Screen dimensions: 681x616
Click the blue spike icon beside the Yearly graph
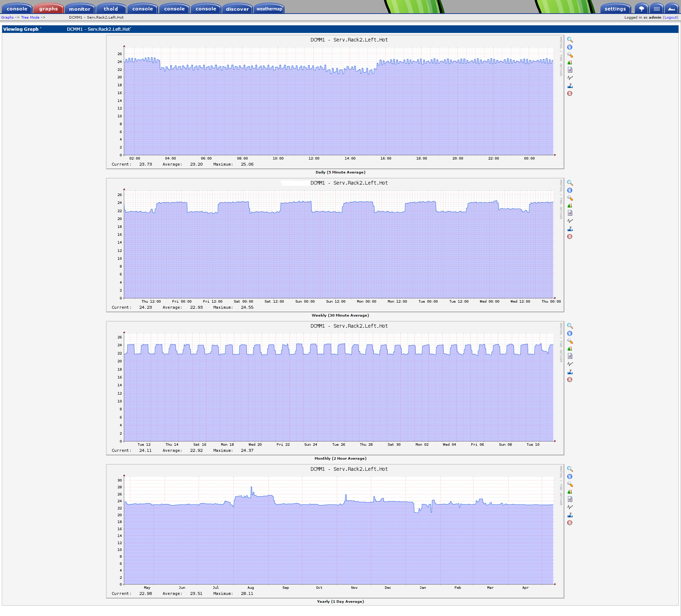570,515
